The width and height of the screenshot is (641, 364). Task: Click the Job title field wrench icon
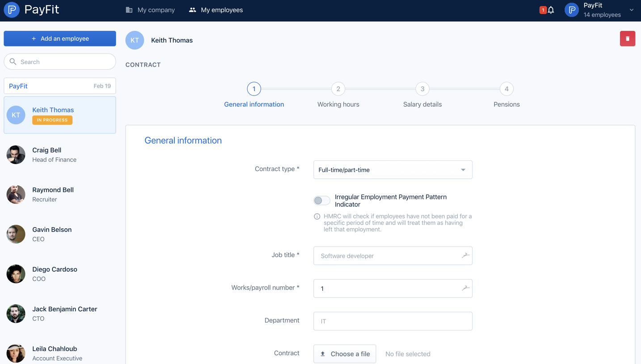[465, 255]
